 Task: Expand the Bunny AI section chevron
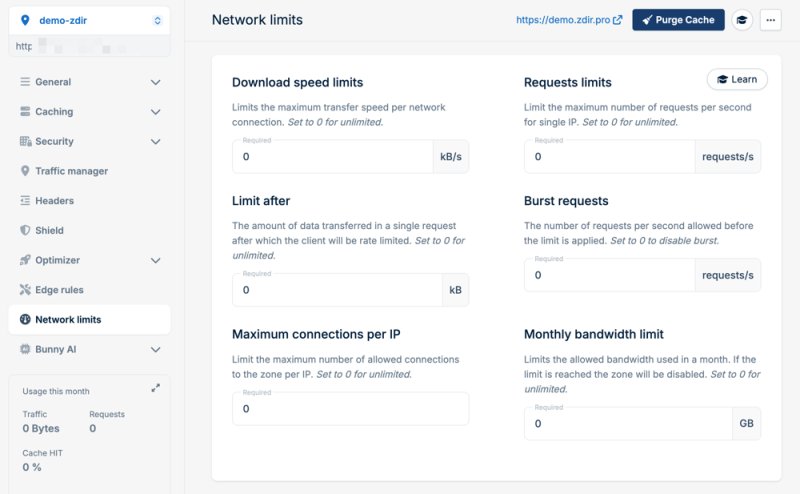tap(156, 350)
